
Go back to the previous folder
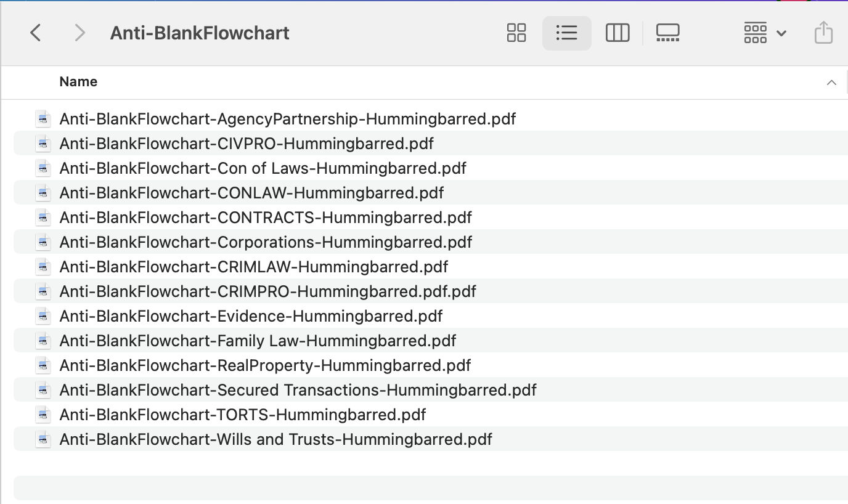pyautogui.click(x=36, y=33)
